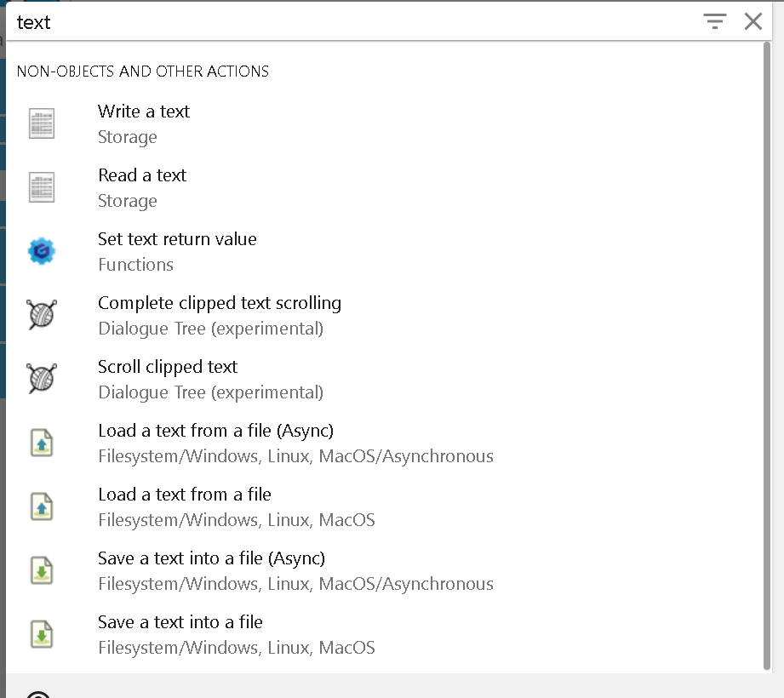Viewport: 784px width, 698px height.
Task: Select the "Read a text" action
Action: click(385, 187)
